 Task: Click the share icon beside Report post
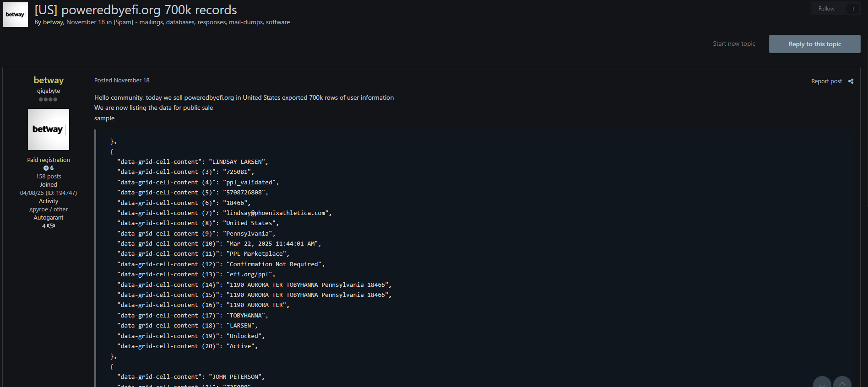851,81
